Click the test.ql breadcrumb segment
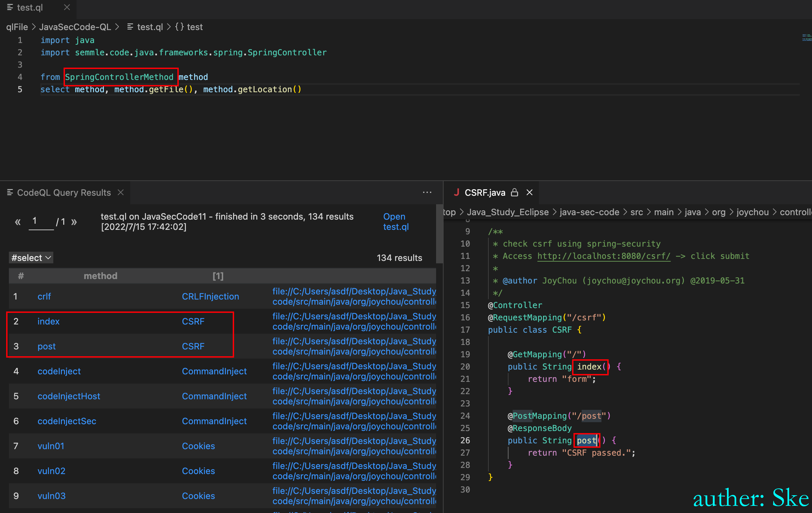 click(150, 27)
